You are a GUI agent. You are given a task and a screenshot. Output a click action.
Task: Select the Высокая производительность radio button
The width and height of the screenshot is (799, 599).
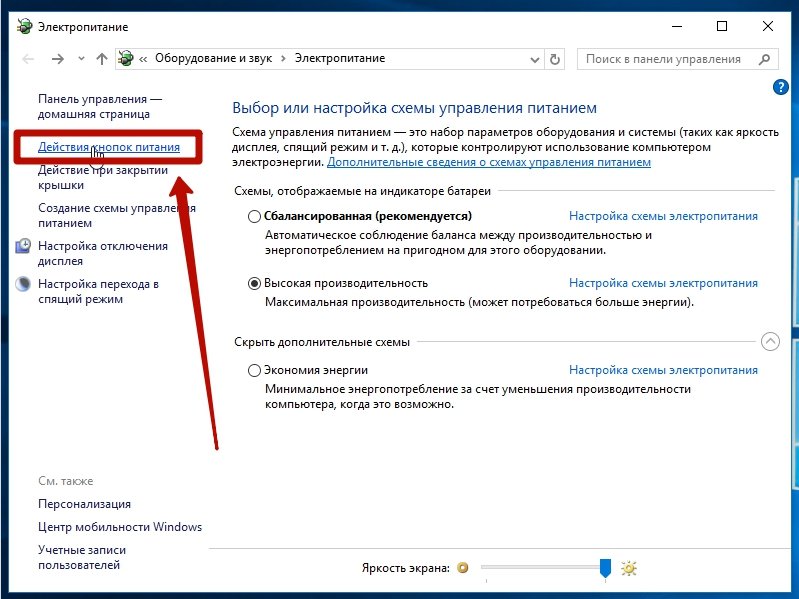254,283
